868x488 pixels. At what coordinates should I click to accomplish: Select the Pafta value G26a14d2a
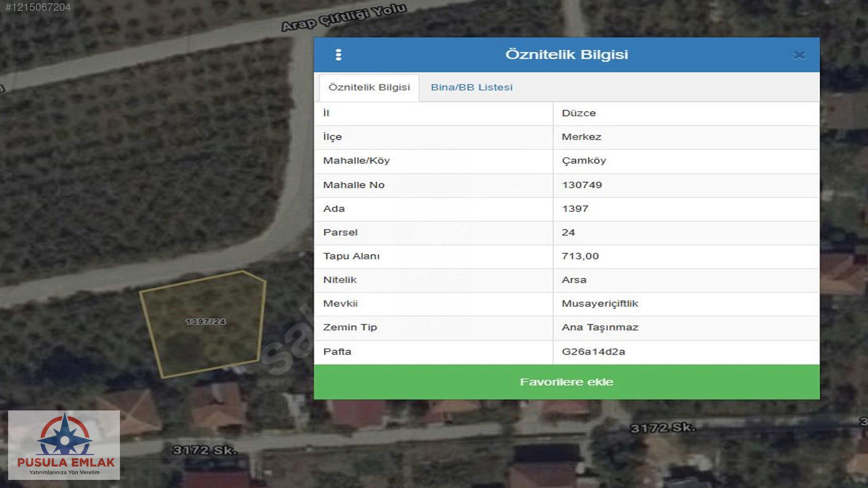click(593, 352)
